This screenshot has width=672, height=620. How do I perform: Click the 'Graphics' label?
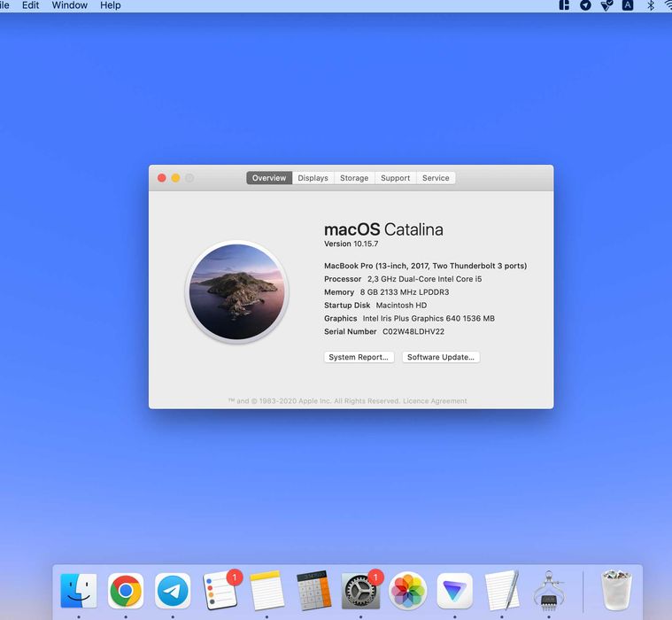(x=340, y=319)
